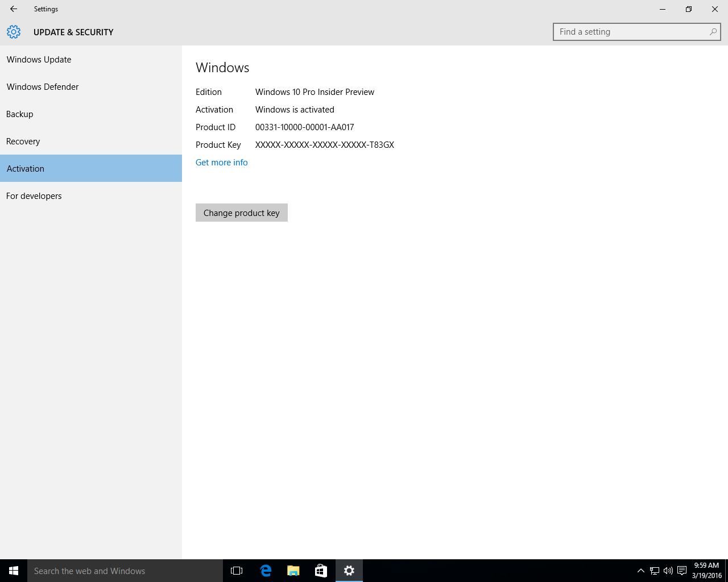Select the Activation sidebar item
Viewport: 728px width, 582px height.
(91, 168)
